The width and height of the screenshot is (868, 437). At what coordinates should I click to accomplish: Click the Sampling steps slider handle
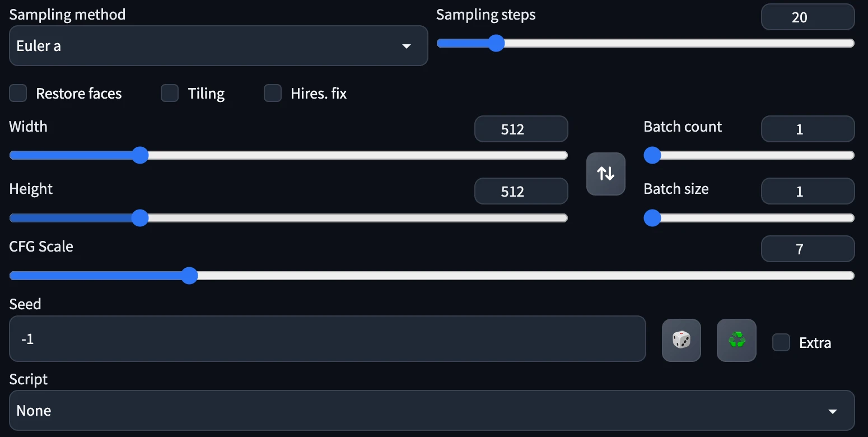pyautogui.click(x=496, y=43)
